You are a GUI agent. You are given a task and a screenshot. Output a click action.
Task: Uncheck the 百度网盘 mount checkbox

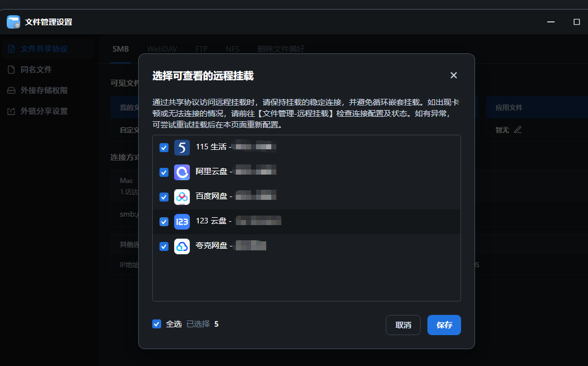(x=164, y=197)
